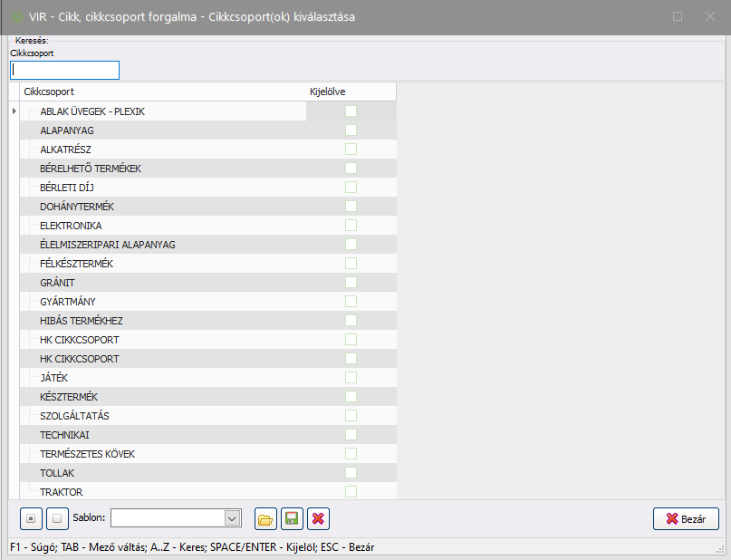Click the VIR application icon in title bar
Image resolution: width=731 pixels, height=560 pixels.
[16, 17]
